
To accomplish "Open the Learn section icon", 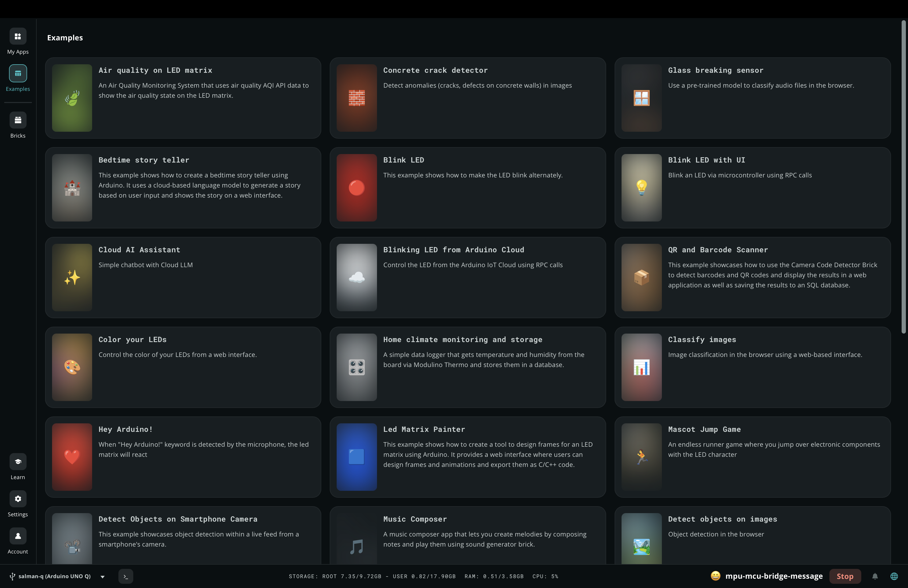I will click(x=18, y=462).
